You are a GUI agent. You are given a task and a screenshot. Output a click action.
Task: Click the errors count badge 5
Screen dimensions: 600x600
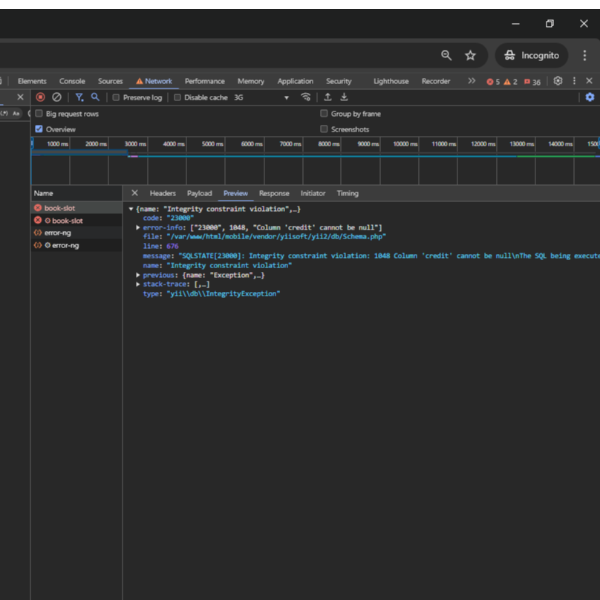493,82
